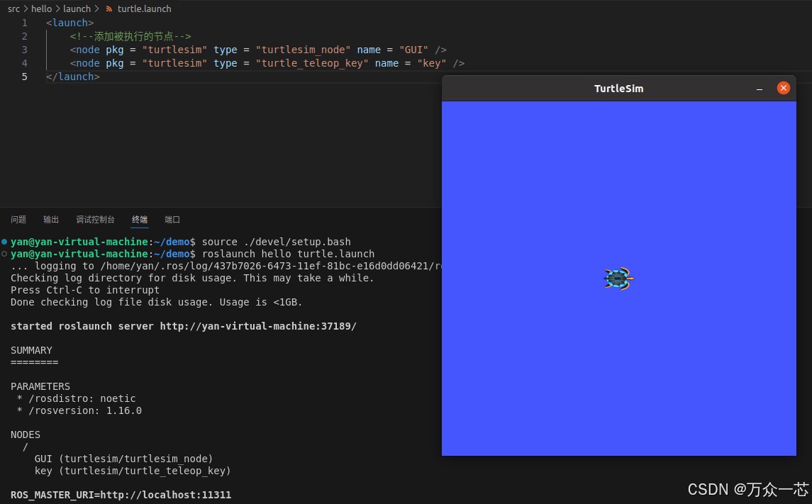Close the TurtleSim window
The image size is (812, 504).
784,88
